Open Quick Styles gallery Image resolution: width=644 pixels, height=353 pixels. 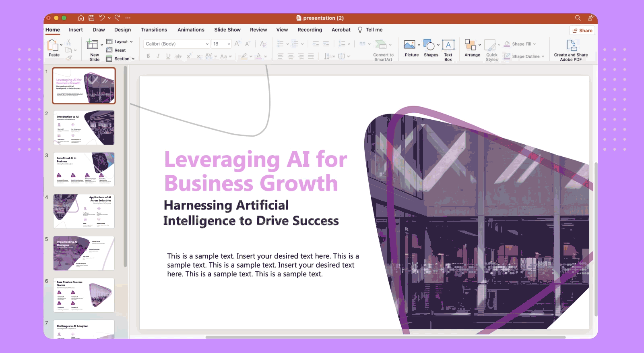coord(491,50)
